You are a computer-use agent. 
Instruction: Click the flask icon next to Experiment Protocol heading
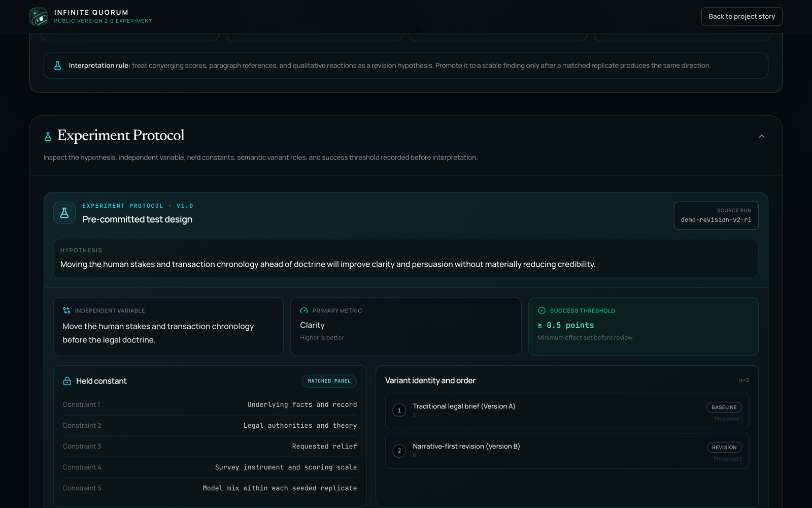[x=48, y=137]
